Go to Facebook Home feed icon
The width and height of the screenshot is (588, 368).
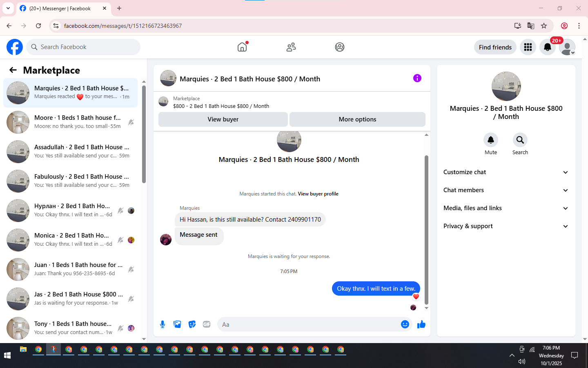[242, 47]
